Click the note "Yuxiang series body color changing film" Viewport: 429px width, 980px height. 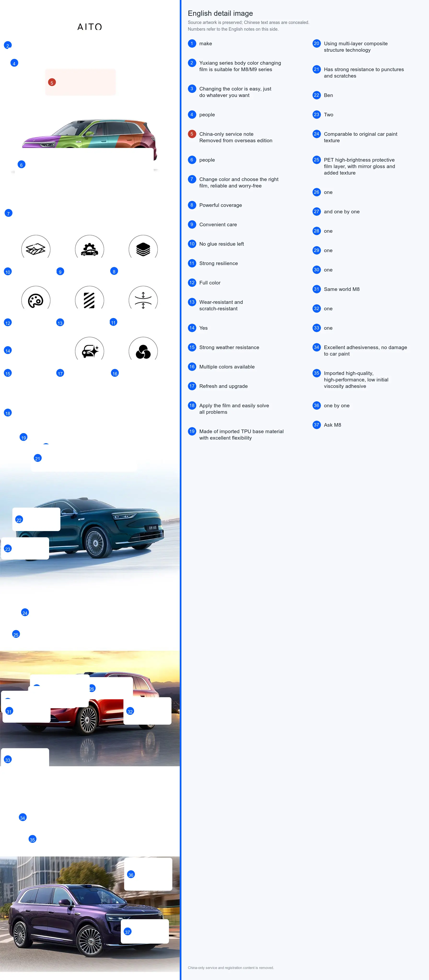click(240, 66)
